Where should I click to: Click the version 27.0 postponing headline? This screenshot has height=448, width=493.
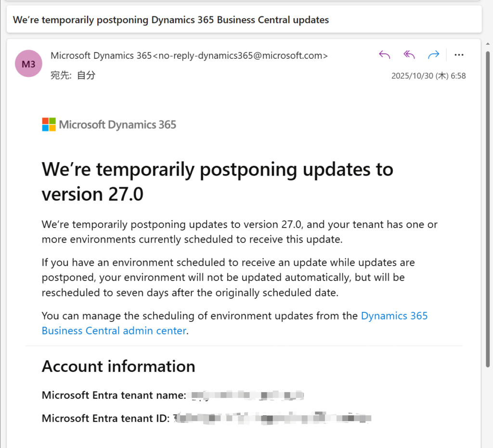point(217,181)
